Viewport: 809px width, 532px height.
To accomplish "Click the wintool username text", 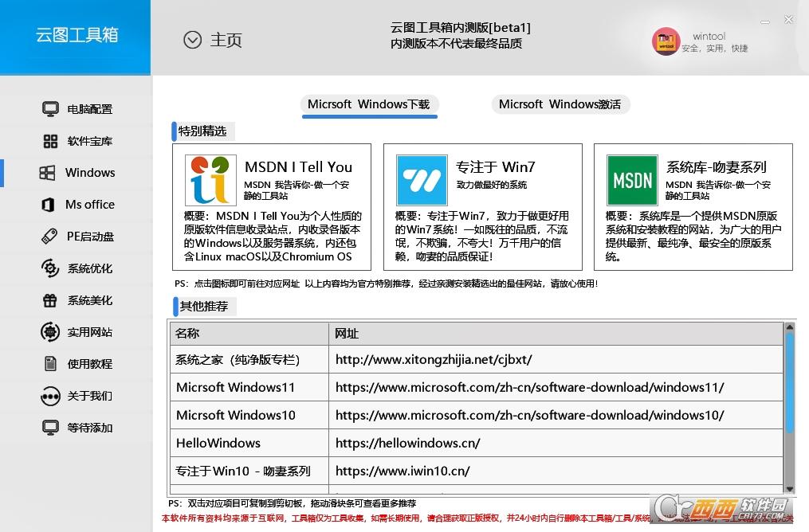I will pyautogui.click(x=709, y=36).
